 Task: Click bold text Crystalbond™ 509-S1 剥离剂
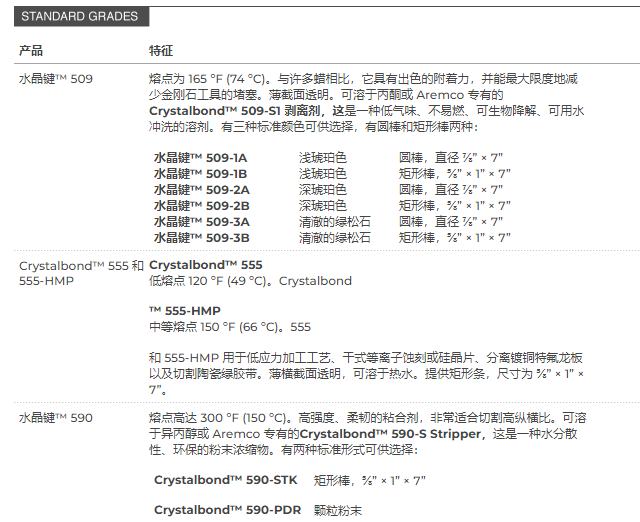[235, 111]
